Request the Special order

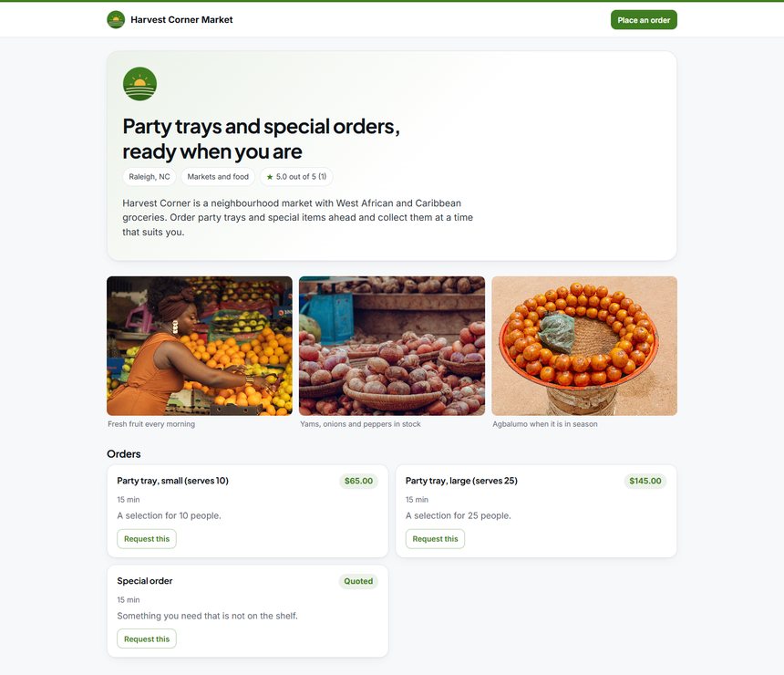(x=147, y=639)
